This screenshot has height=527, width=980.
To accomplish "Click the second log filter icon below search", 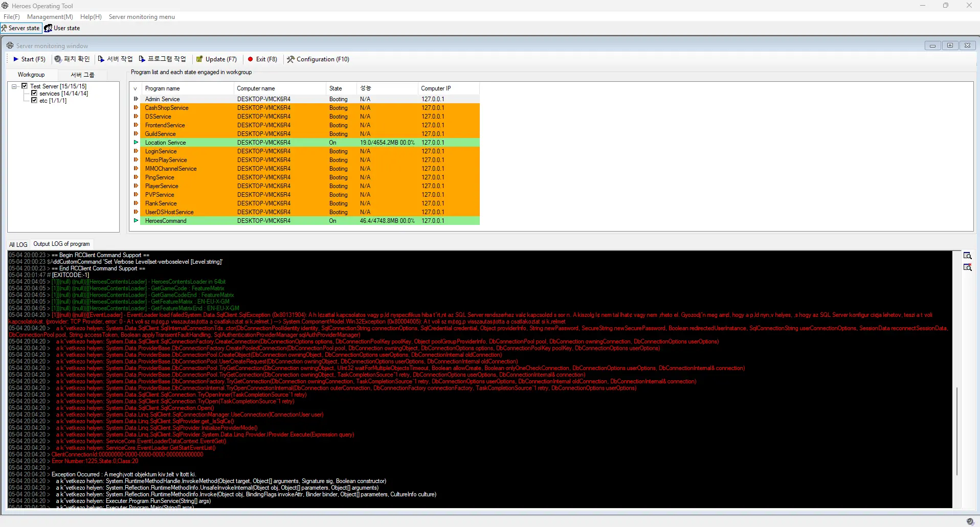I will 967,267.
